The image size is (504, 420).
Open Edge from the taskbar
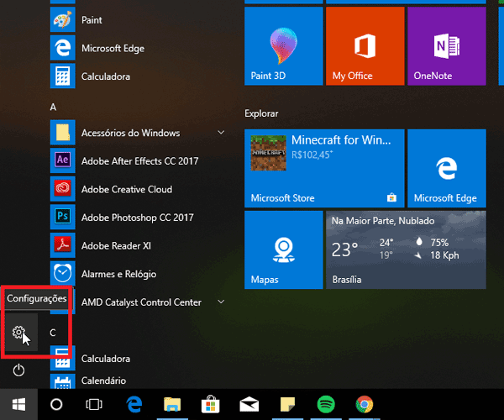point(134,404)
